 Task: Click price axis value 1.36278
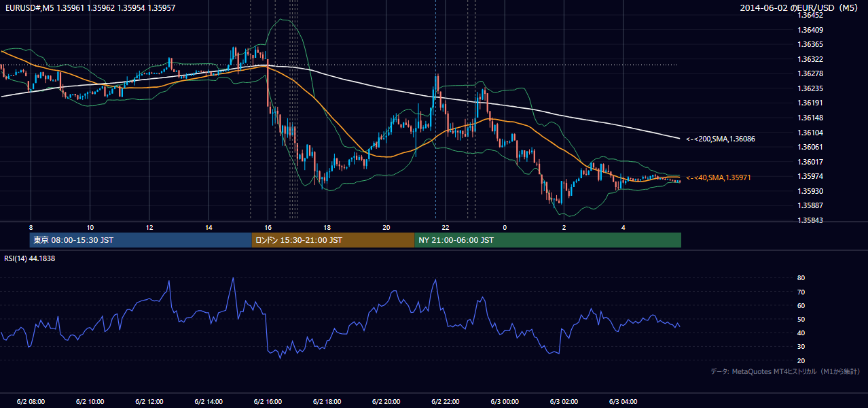tap(810, 73)
